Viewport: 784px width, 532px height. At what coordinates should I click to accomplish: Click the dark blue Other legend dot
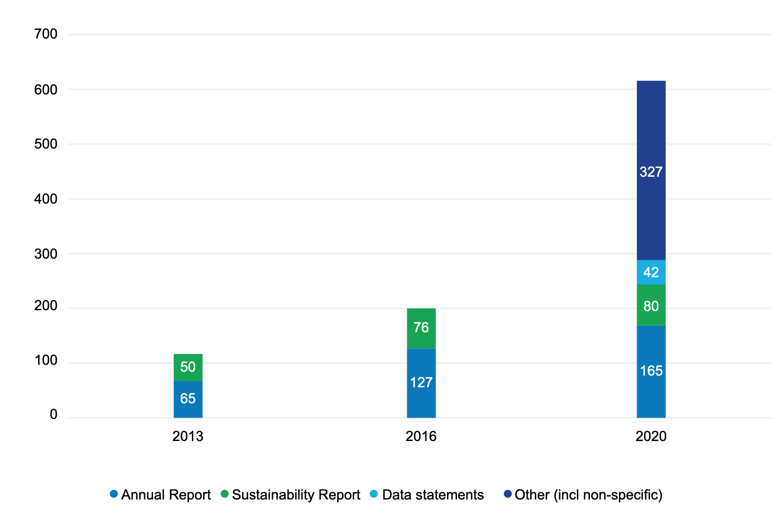coord(508,494)
